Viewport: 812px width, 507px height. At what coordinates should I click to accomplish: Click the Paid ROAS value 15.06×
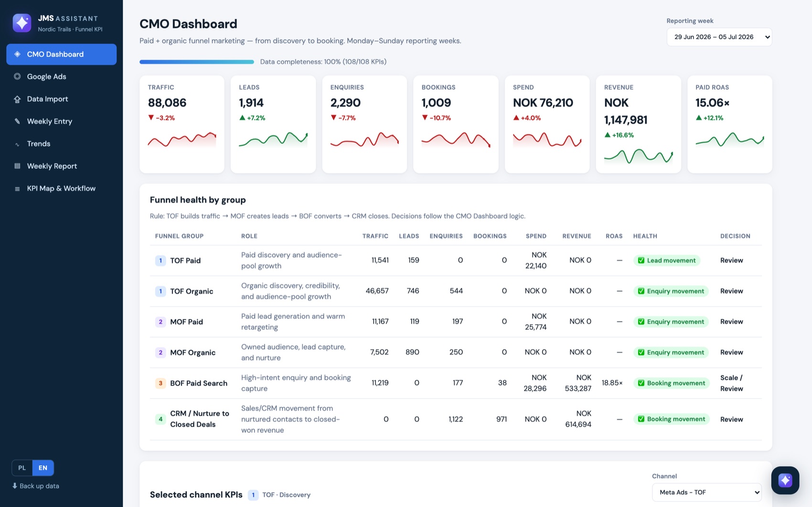tap(713, 103)
